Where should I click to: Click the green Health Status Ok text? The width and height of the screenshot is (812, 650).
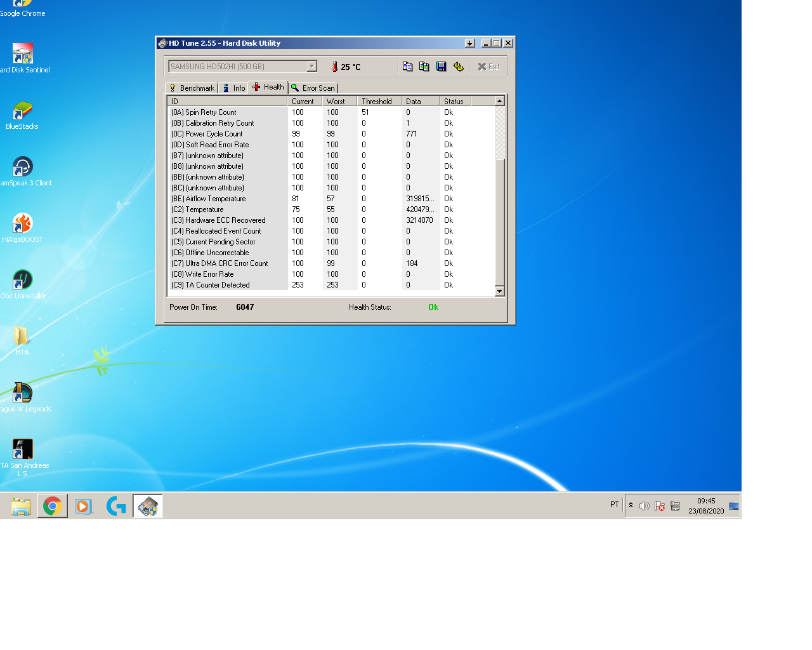pos(433,307)
